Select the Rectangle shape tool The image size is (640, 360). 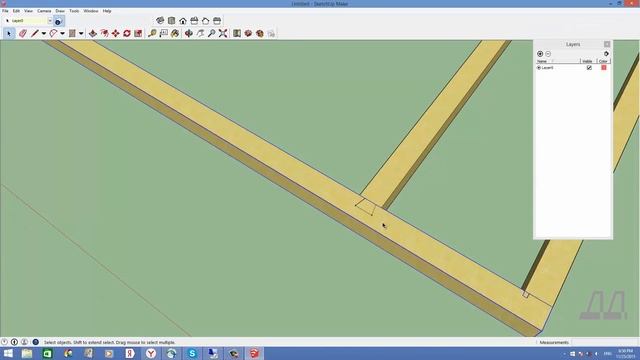pyautogui.click(x=72, y=33)
